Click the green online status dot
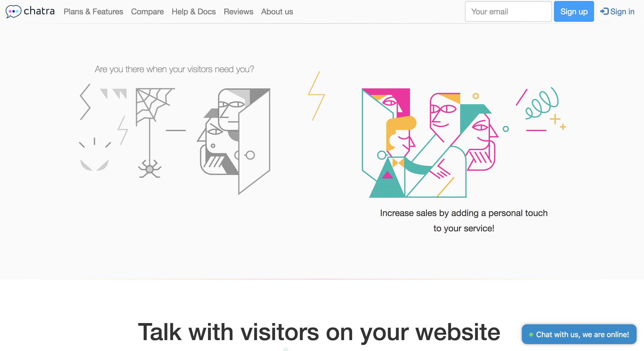 click(531, 334)
